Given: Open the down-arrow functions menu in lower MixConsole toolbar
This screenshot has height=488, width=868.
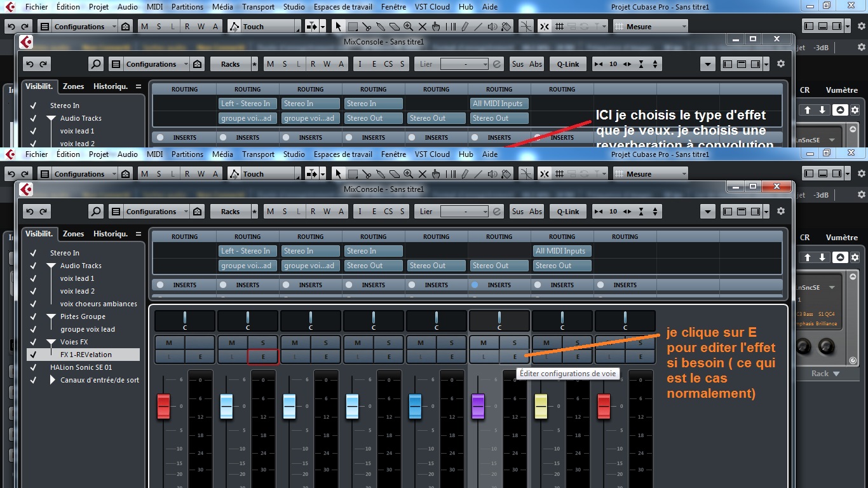Looking at the screenshot, I should 708,212.
